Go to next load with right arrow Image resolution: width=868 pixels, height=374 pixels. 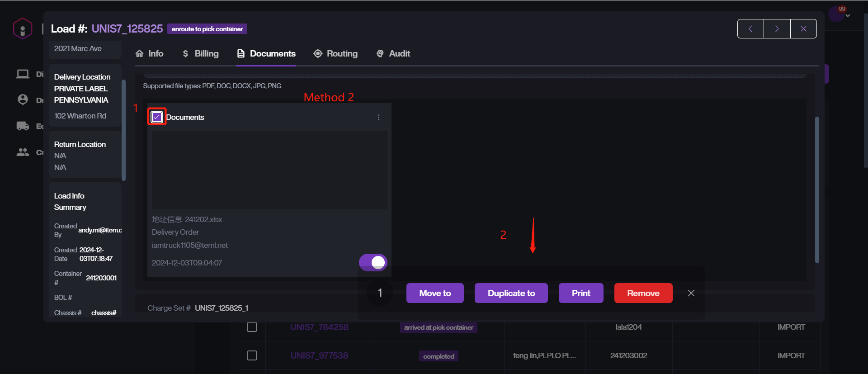(777, 29)
